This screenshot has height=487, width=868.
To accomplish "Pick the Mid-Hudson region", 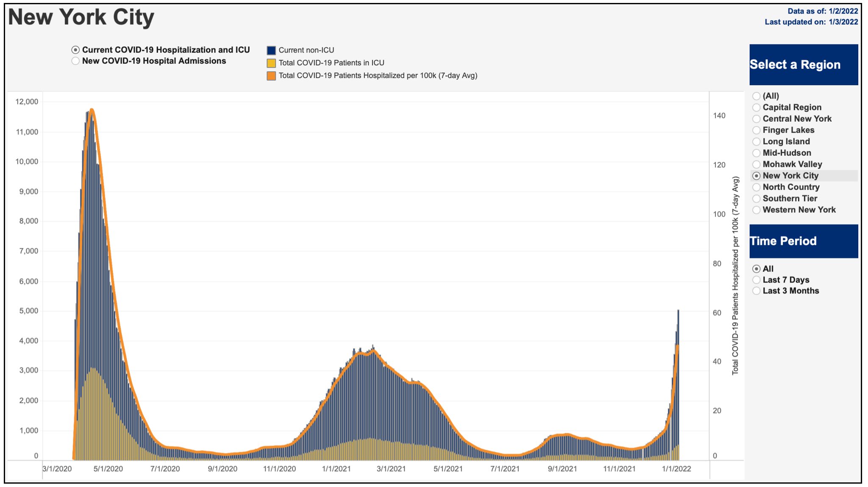I will [757, 153].
